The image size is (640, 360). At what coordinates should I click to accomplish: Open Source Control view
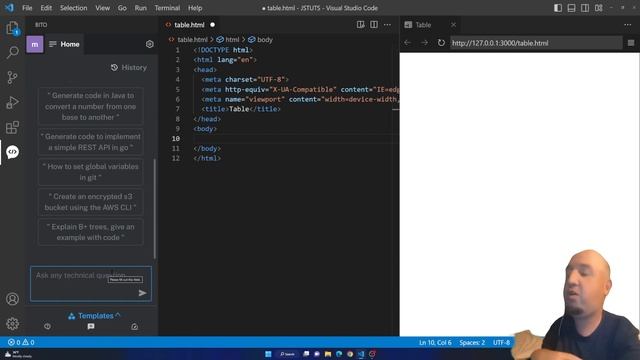[x=12, y=77]
